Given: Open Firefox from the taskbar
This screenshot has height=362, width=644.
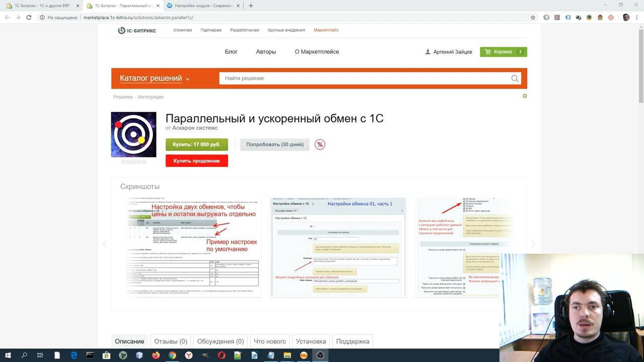Looking at the screenshot, I should pyautogui.click(x=155, y=355).
